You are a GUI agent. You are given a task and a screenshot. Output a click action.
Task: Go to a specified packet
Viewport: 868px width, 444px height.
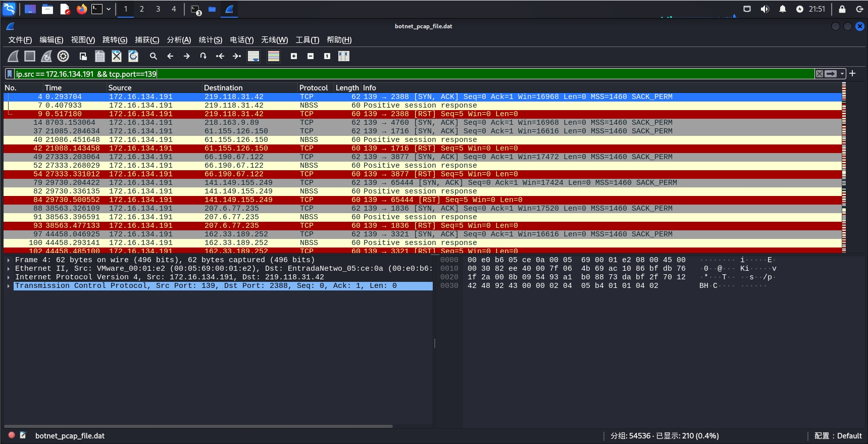pyautogui.click(x=203, y=56)
